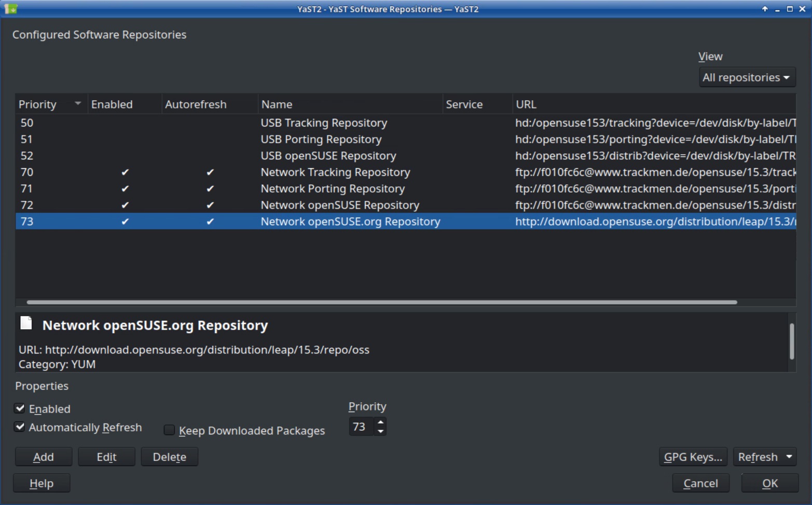The image size is (812, 505).
Task: Check the Keep Downloaded Packages box
Action: (169, 430)
